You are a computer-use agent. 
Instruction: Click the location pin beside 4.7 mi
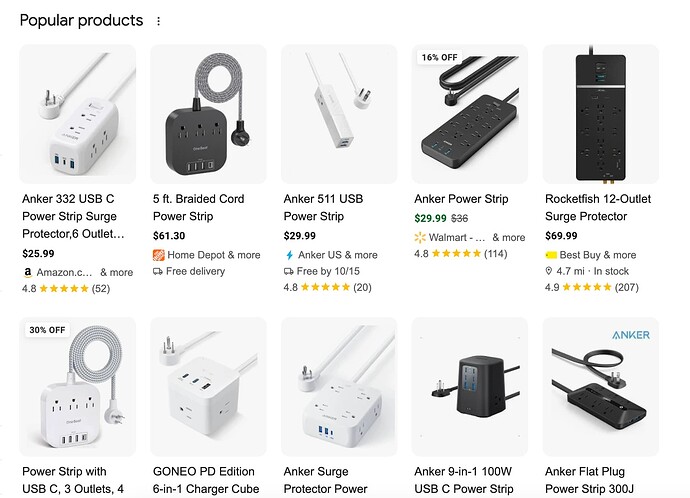(x=550, y=271)
